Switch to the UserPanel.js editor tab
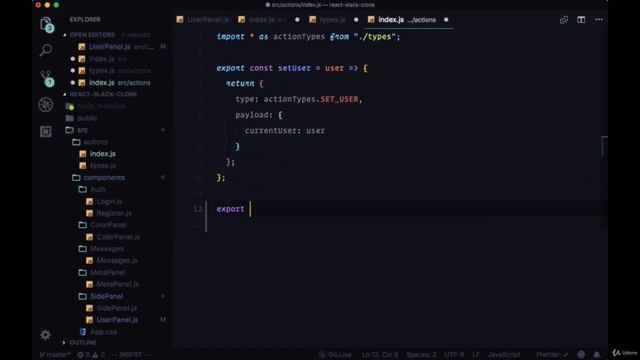Screen dimensions: 640x360 [202, 20]
